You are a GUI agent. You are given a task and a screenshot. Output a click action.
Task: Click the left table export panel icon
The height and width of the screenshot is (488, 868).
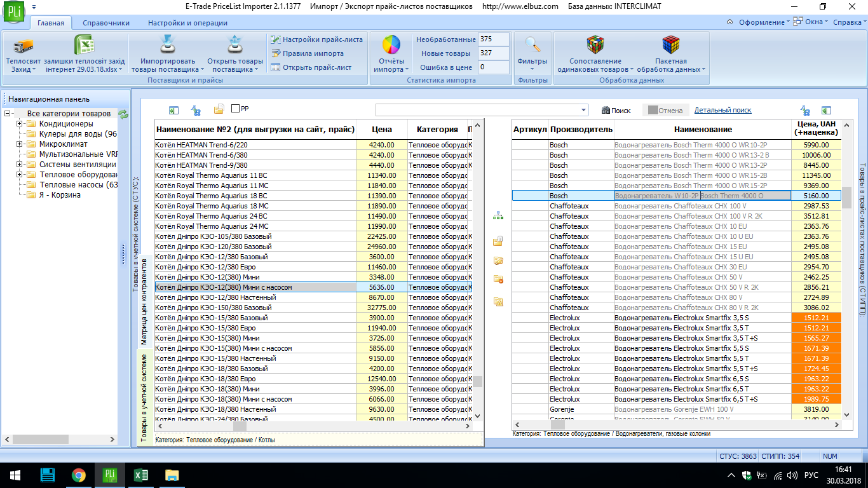[x=173, y=110]
